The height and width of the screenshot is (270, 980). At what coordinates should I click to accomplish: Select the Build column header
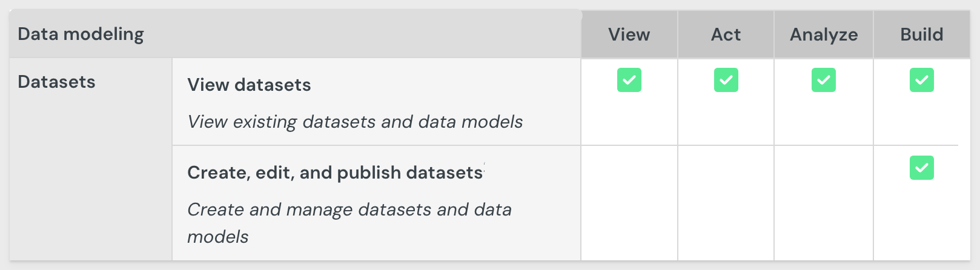pyautogui.click(x=921, y=35)
